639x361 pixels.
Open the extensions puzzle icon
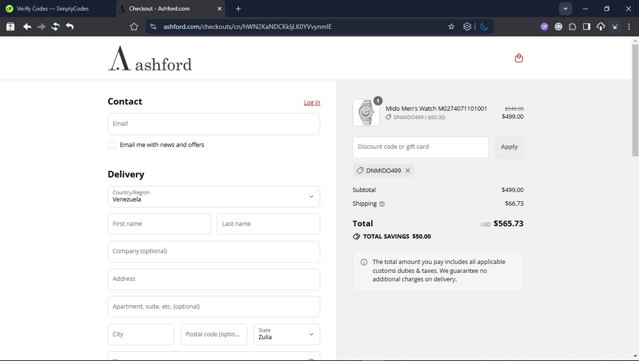572,26
